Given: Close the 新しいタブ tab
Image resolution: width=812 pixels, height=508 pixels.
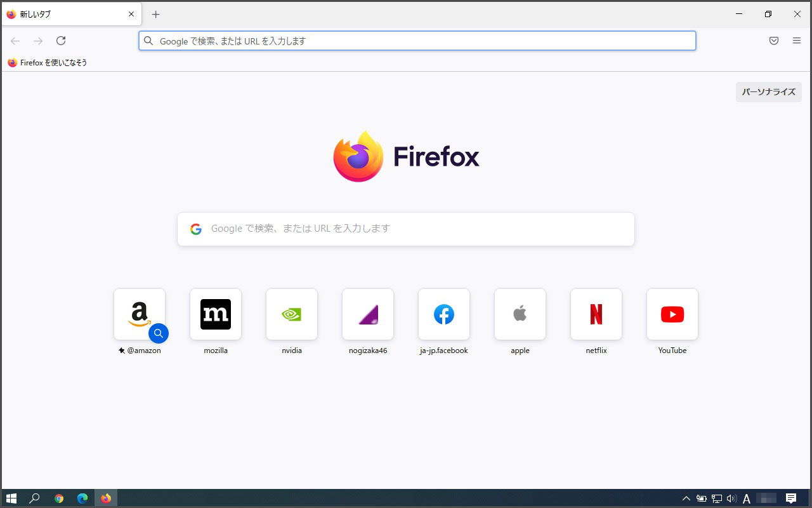Looking at the screenshot, I should [131, 14].
